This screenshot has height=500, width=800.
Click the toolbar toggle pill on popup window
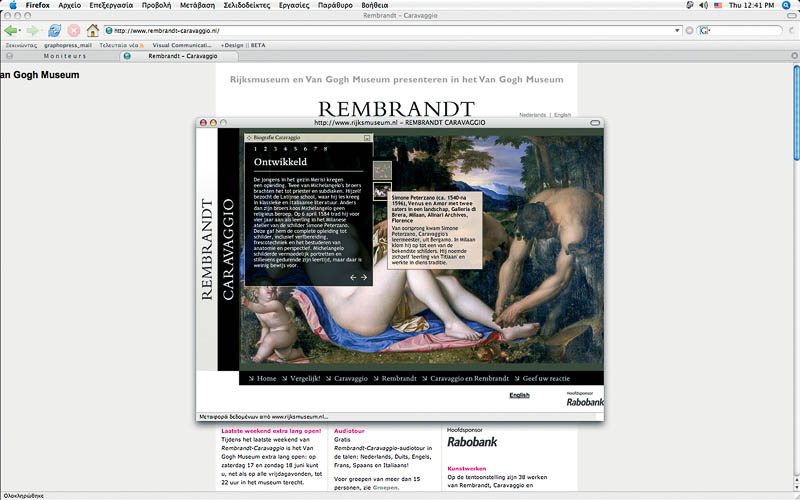click(x=595, y=122)
